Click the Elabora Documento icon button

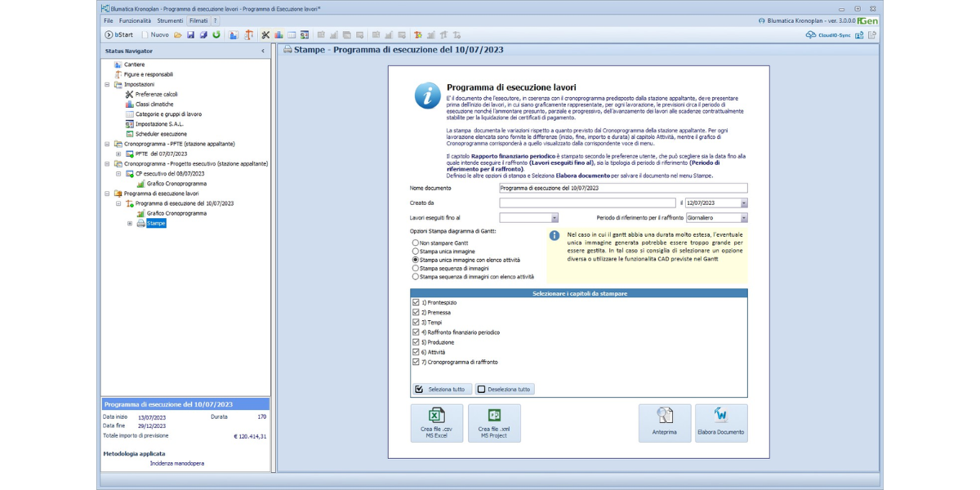[720, 423]
